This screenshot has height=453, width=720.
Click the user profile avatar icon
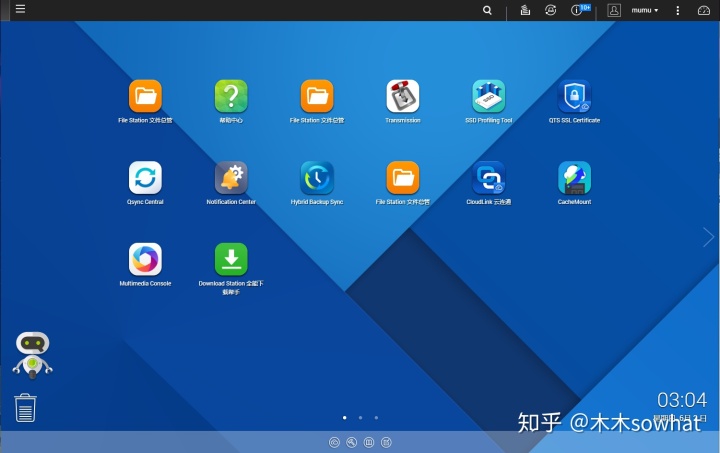pos(614,10)
